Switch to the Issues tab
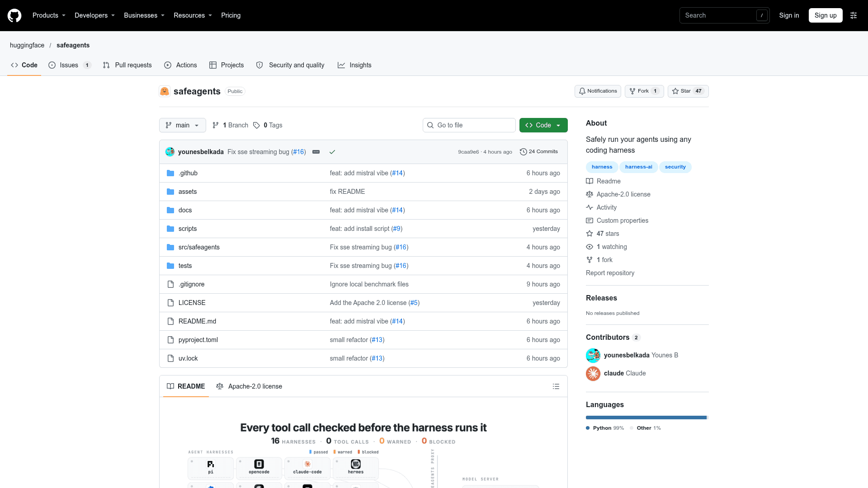 (70, 65)
